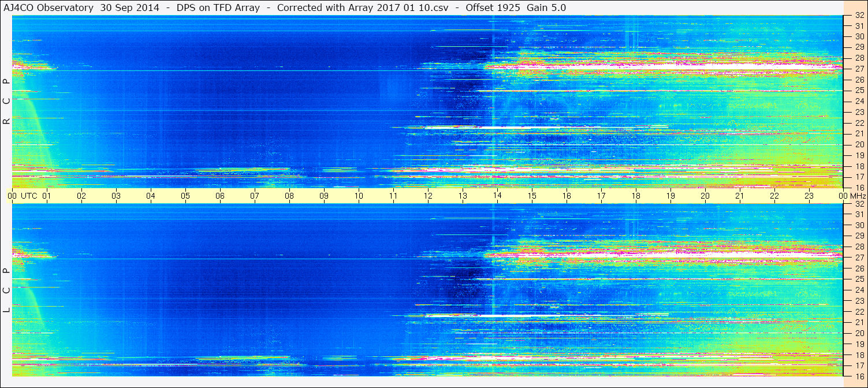Click hour marker 12 on UTC axis
868x388 pixels.
coord(428,196)
